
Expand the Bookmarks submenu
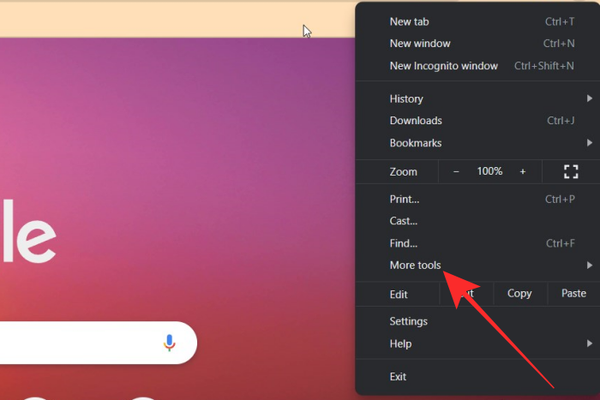415,143
